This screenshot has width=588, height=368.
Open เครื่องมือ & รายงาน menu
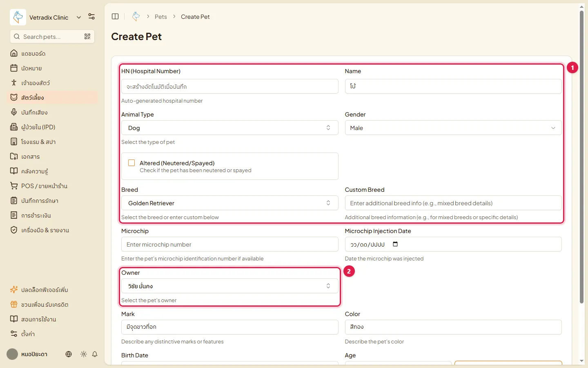coord(52,230)
